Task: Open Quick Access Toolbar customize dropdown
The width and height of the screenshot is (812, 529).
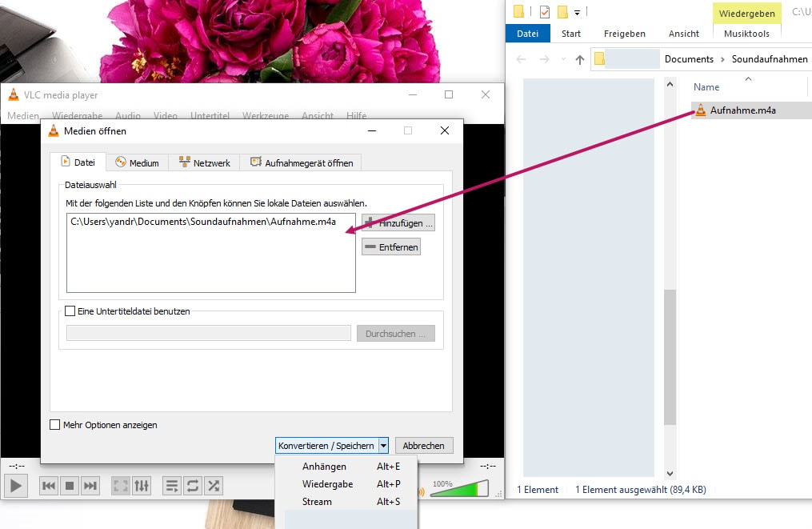Action: coord(577,12)
